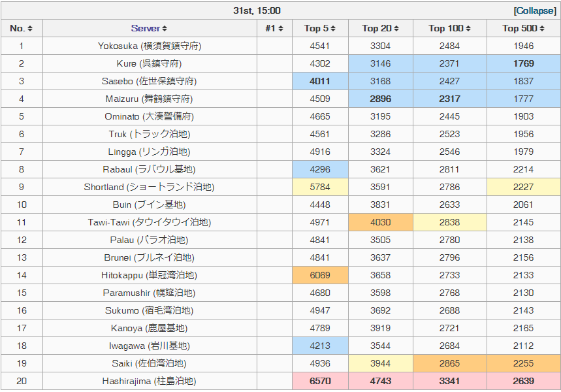The height and width of the screenshot is (392, 561).
Task: Select the Yokosuka server row name
Action: click(150, 46)
